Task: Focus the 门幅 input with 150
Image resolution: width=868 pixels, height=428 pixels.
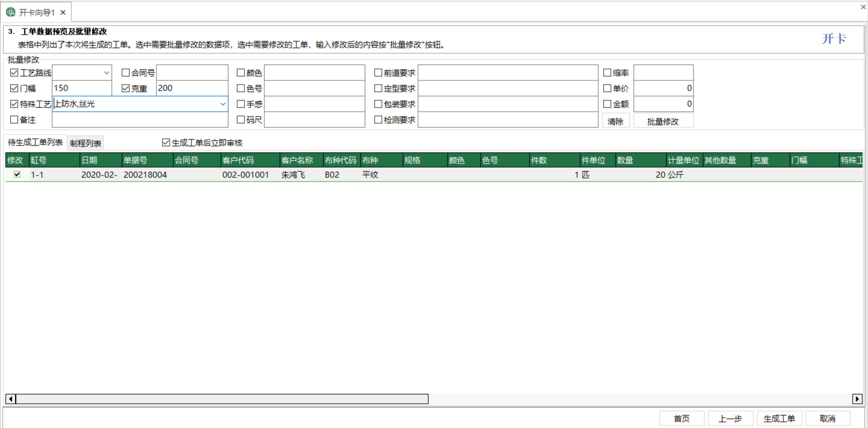Action: click(82, 88)
